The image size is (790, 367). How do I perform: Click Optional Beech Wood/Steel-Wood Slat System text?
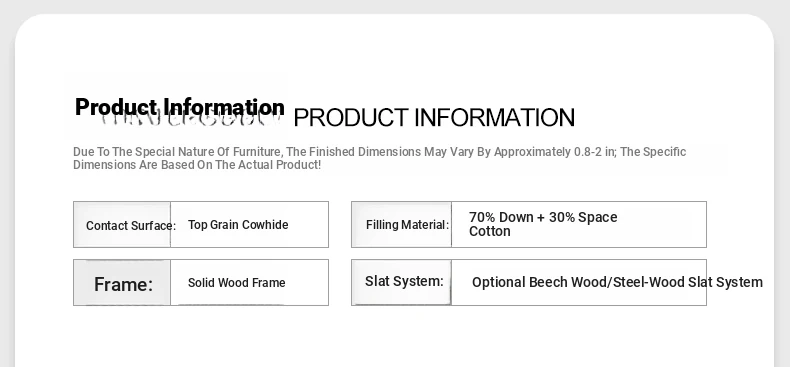tap(617, 282)
